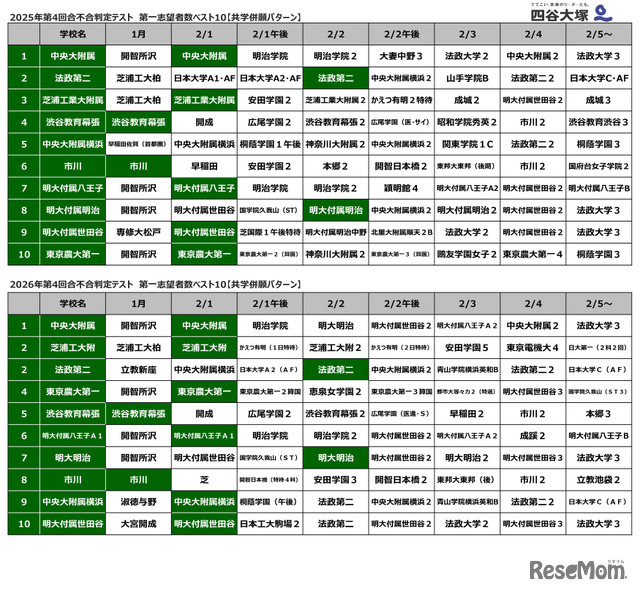Select the 芝 cell in the 市川 row
Screen dimensions: 640x593
(204, 480)
